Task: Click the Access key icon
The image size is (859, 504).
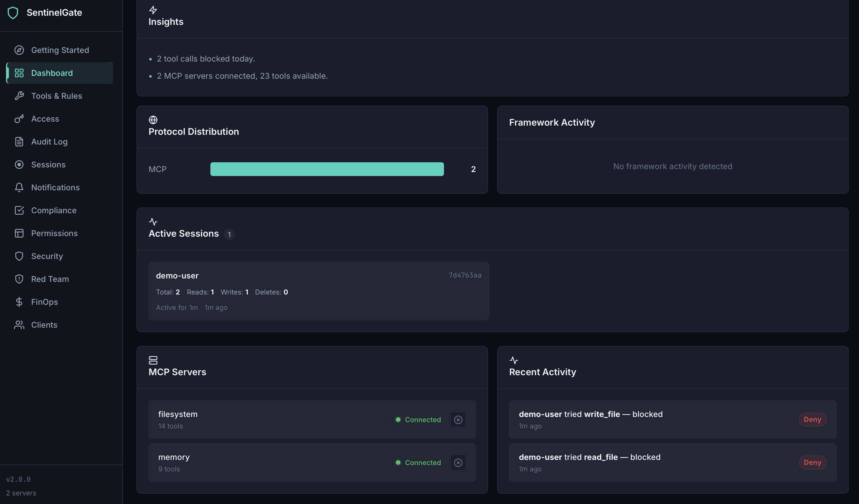Action: point(19,118)
